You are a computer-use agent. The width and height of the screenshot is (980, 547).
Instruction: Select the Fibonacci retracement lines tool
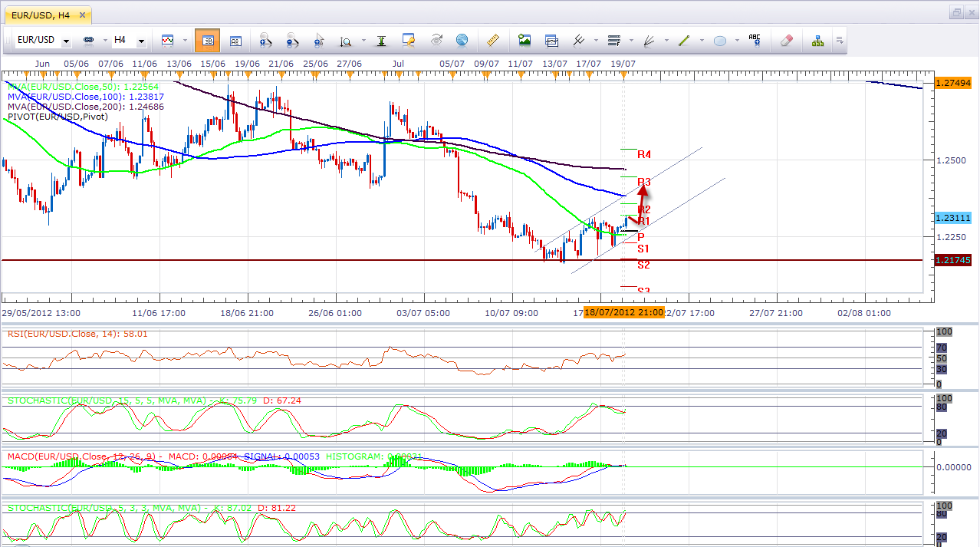(x=613, y=40)
